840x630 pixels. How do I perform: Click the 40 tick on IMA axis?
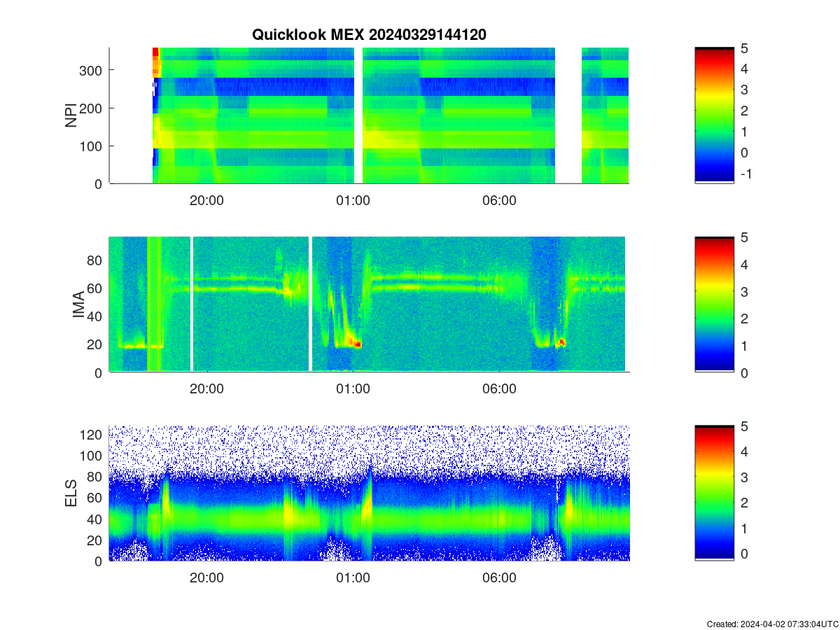pos(95,316)
